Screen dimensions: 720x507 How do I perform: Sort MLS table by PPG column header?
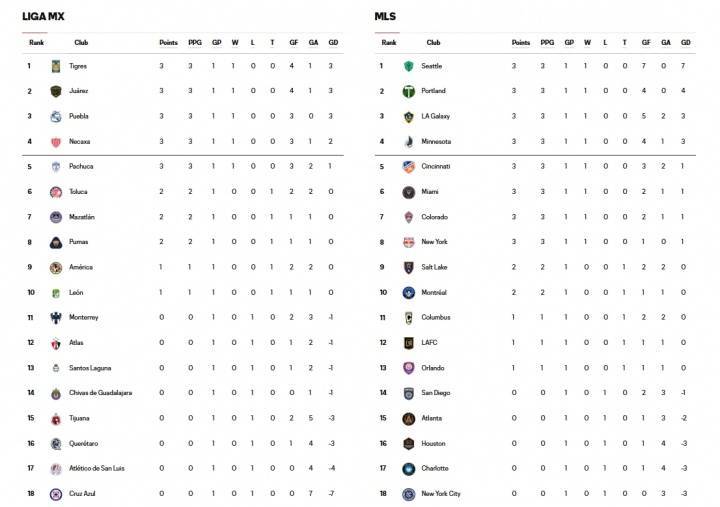click(547, 43)
